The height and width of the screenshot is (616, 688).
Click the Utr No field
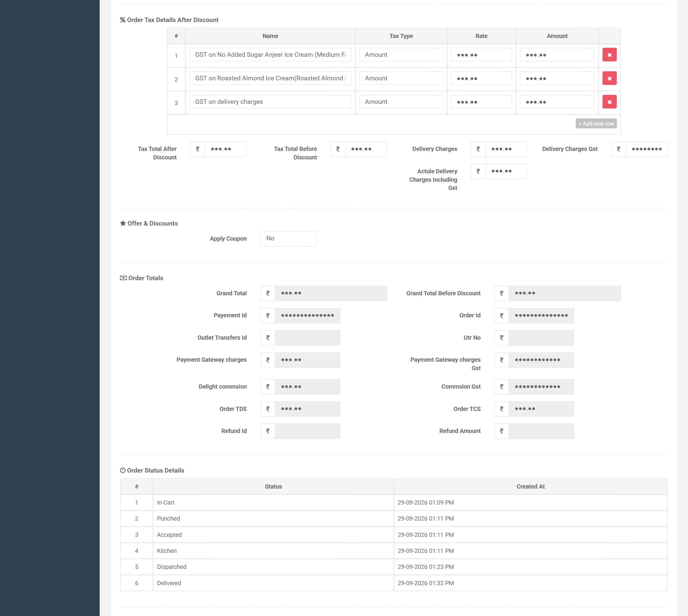pos(541,338)
